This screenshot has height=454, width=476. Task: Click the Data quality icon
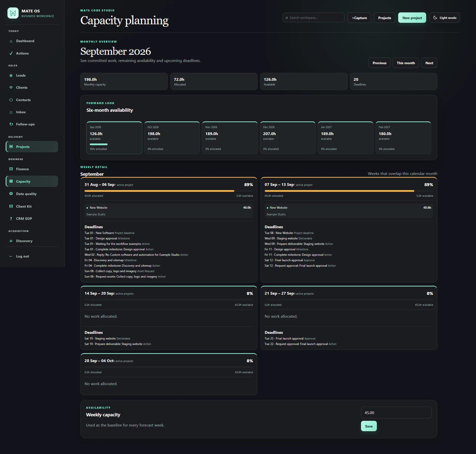tap(11, 194)
